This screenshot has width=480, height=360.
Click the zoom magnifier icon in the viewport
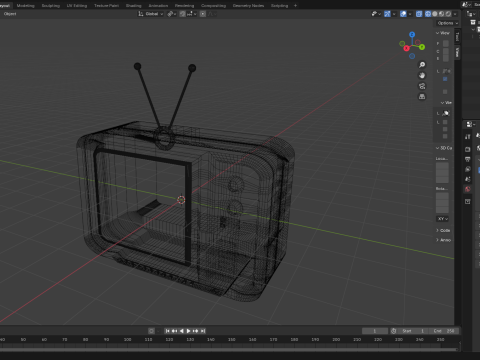(x=422, y=65)
